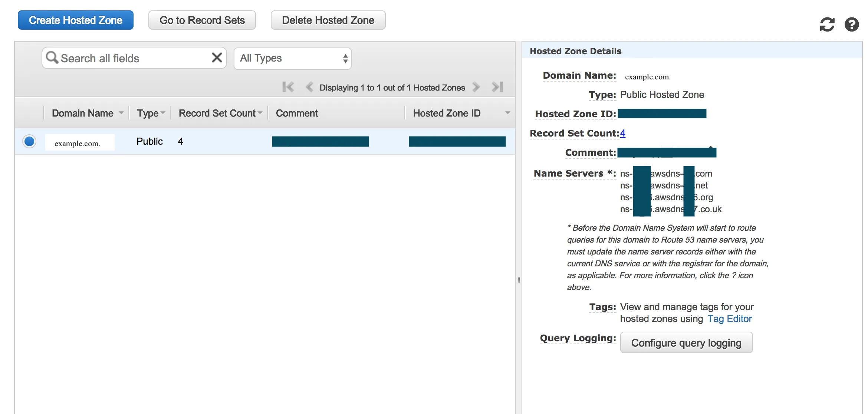
Task: Open the All Types dropdown
Action: point(292,58)
